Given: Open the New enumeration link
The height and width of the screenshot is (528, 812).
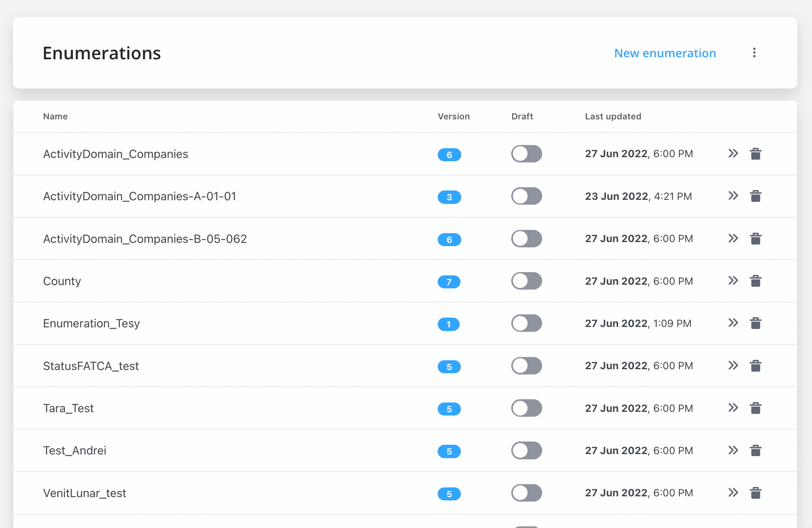Looking at the screenshot, I should click(665, 53).
